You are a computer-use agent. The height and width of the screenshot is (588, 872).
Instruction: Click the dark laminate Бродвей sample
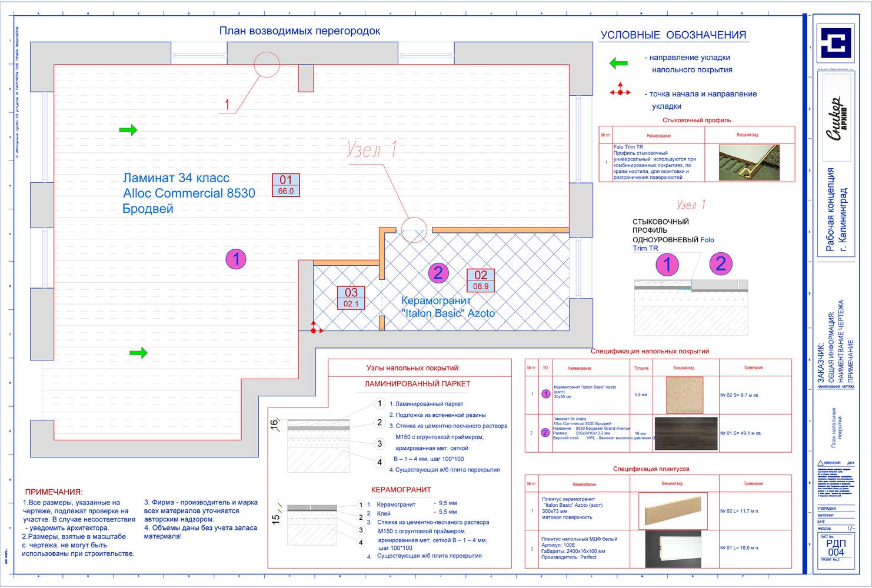pos(686,433)
